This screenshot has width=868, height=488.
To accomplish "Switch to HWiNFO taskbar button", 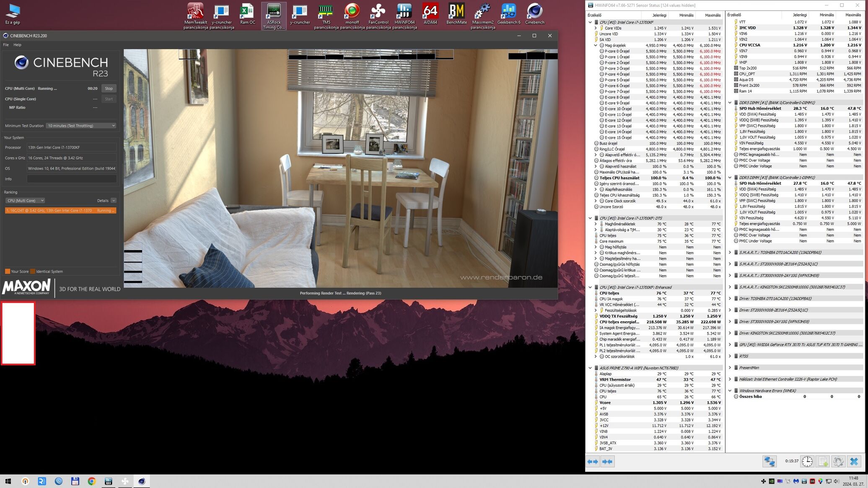I will (x=108, y=481).
